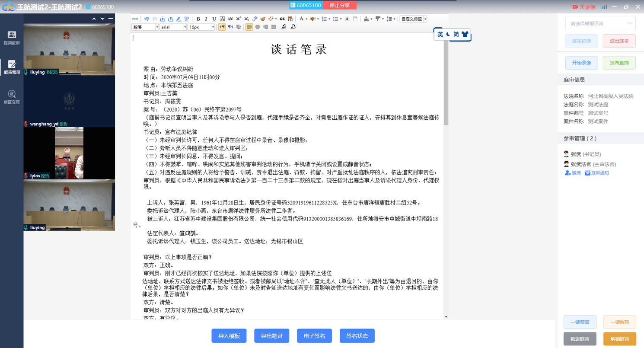Expand the arial font family dropdown
The image size is (644, 348).
185,27
